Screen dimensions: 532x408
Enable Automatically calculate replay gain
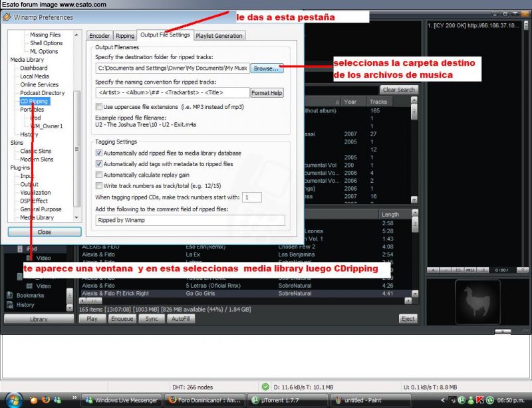click(98, 175)
